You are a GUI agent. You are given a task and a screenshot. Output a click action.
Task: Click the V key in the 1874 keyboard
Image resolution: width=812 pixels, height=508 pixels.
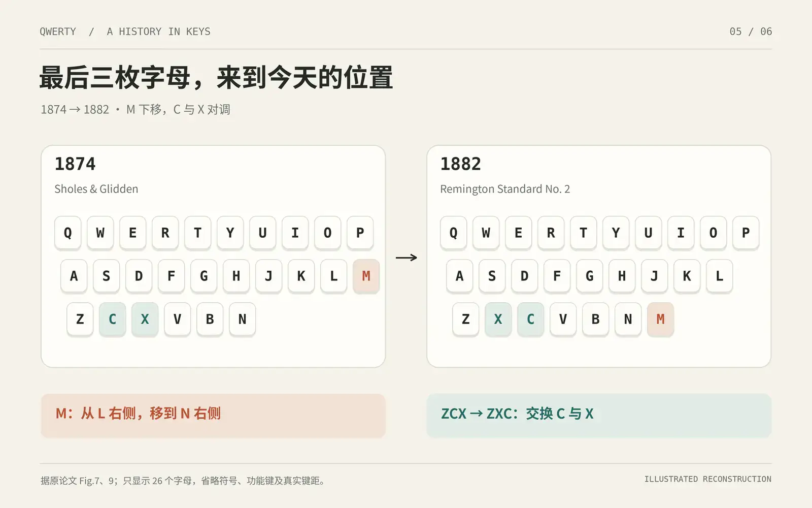(x=177, y=319)
